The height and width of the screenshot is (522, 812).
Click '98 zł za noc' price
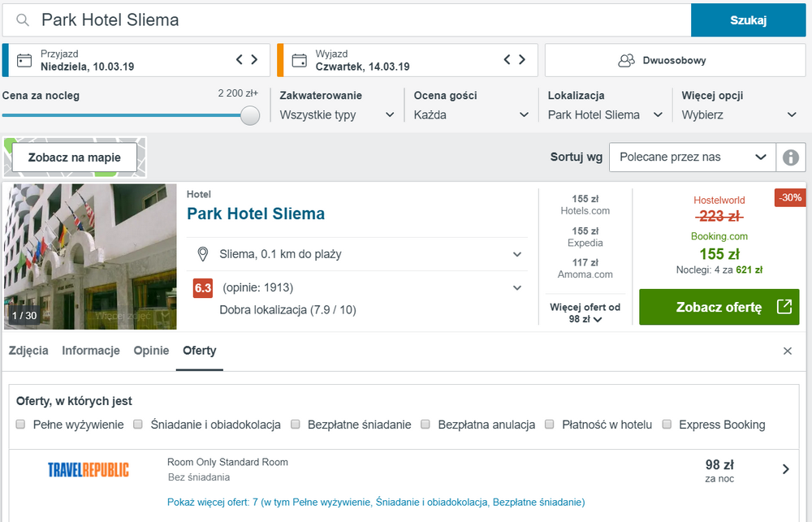(719, 471)
